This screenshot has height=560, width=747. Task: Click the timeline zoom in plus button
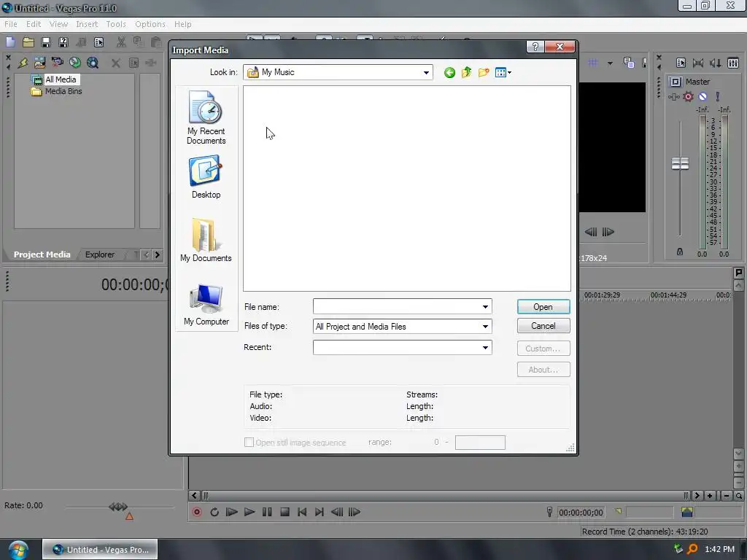coord(710,496)
